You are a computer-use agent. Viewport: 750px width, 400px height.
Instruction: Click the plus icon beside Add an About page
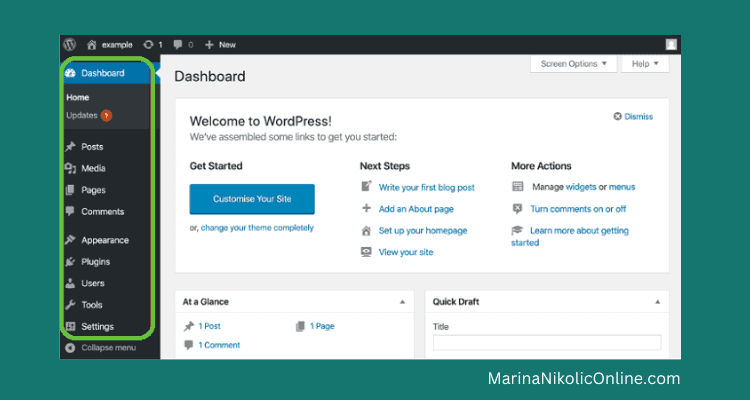coord(366,208)
